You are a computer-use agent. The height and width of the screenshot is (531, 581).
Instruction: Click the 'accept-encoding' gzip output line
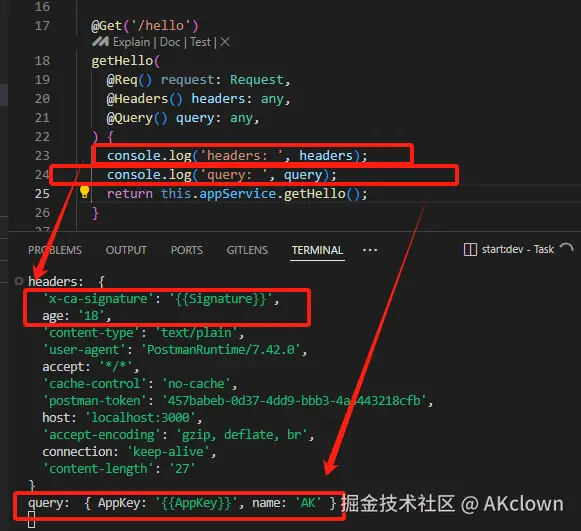pyautogui.click(x=178, y=435)
